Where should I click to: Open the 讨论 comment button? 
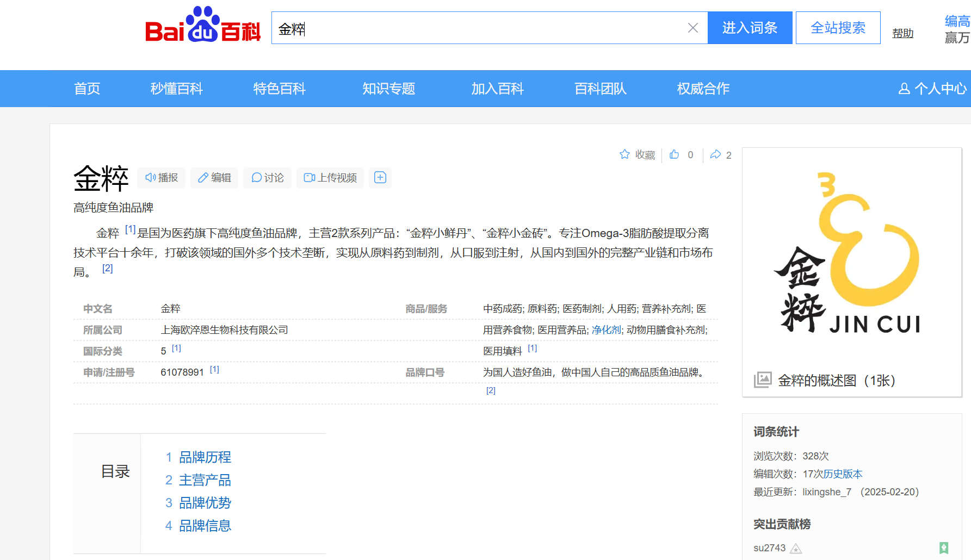pos(268,178)
